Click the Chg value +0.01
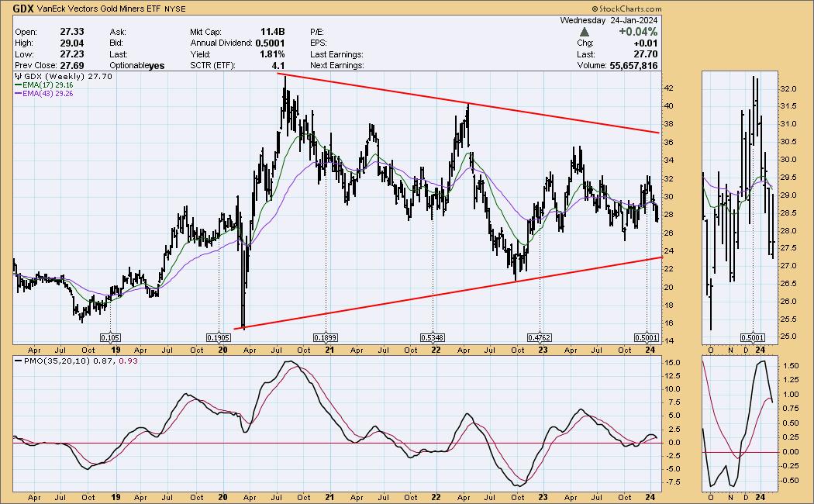The height and width of the screenshot is (504, 814). click(x=646, y=43)
